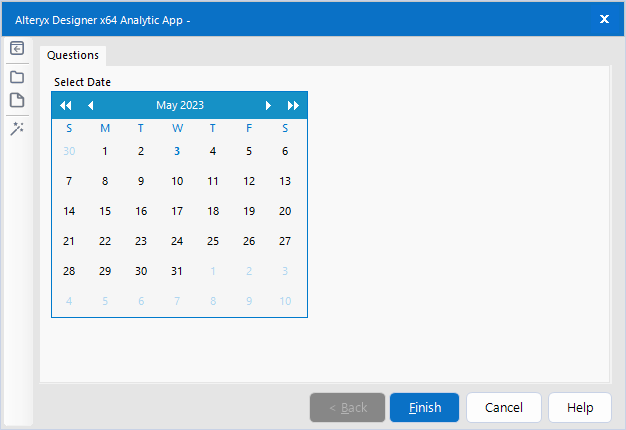The height and width of the screenshot is (430, 626).
Task: Open the folder icon in the sidebar
Action: point(17,76)
